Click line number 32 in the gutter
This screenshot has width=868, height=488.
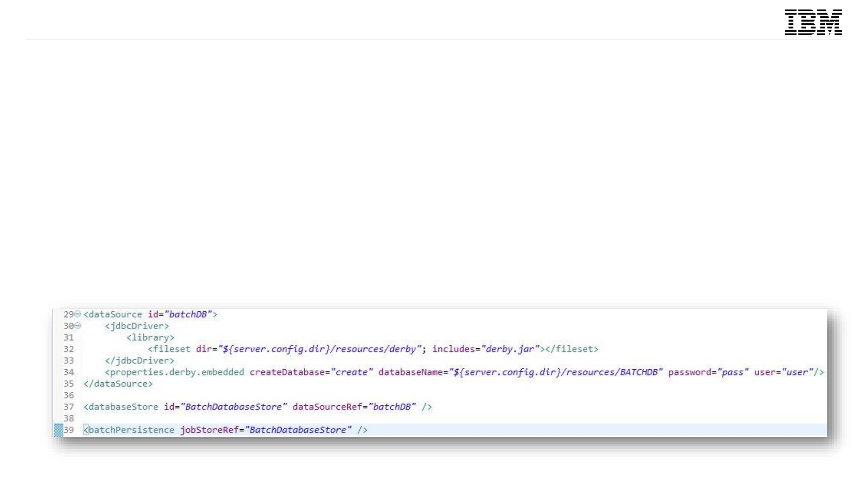coord(68,349)
